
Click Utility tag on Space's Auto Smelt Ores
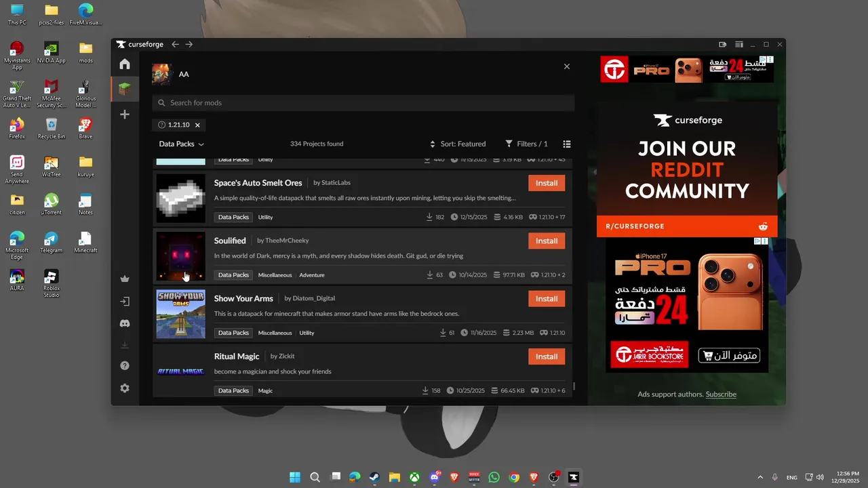[266, 218]
